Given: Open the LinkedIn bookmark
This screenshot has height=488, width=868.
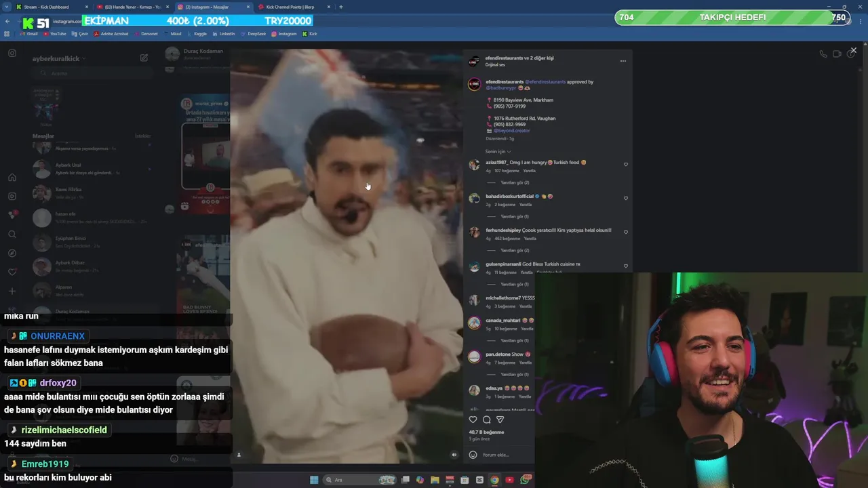Looking at the screenshot, I should (224, 33).
